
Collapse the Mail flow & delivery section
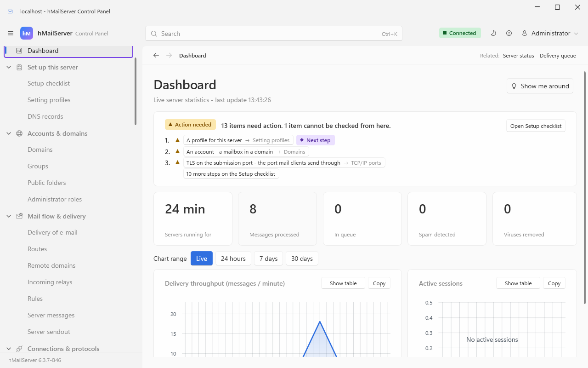click(x=9, y=216)
